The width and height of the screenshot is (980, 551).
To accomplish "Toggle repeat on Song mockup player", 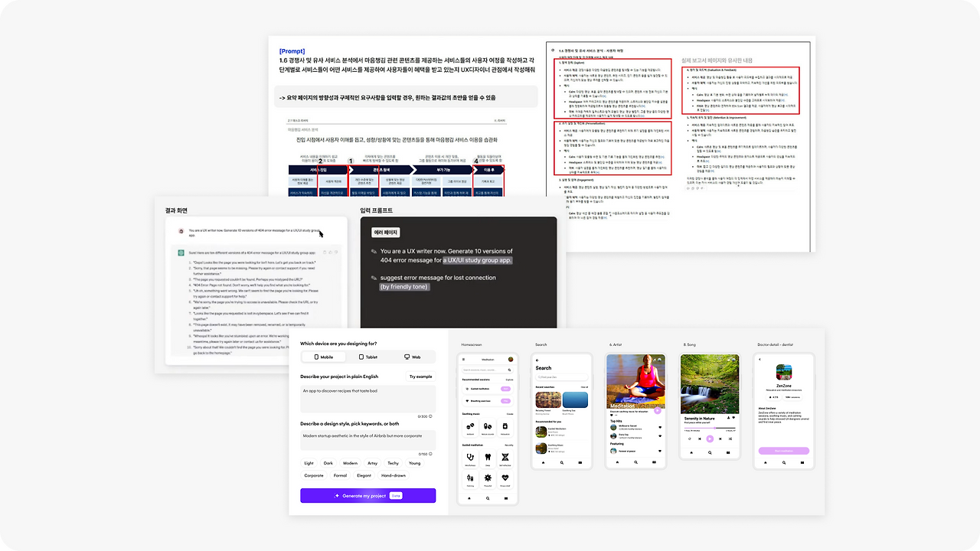I will (x=690, y=439).
